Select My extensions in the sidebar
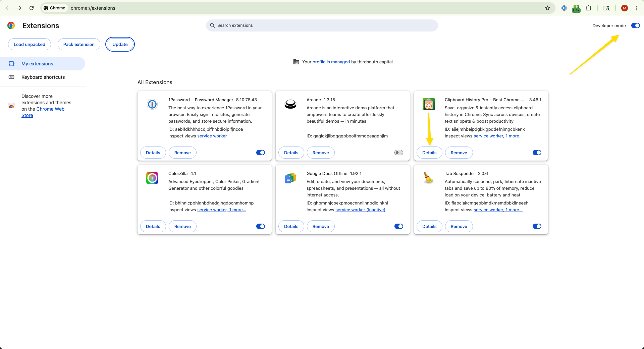This screenshot has height=349, width=644. 43,64
